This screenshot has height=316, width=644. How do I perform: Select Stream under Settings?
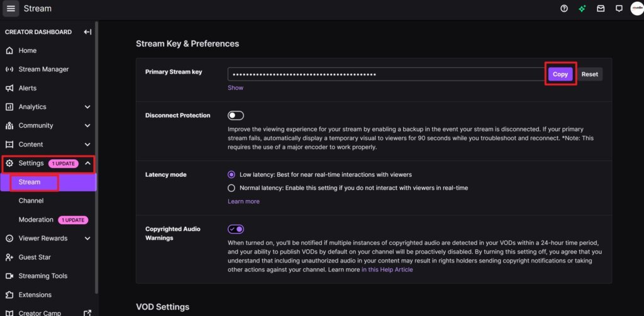pos(48,182)
